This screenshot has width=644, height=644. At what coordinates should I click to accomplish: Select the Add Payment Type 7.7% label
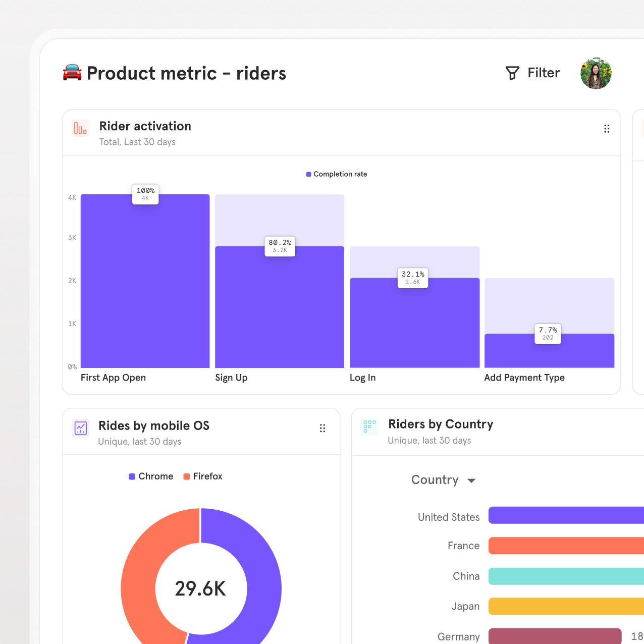(x=548, y=334)
